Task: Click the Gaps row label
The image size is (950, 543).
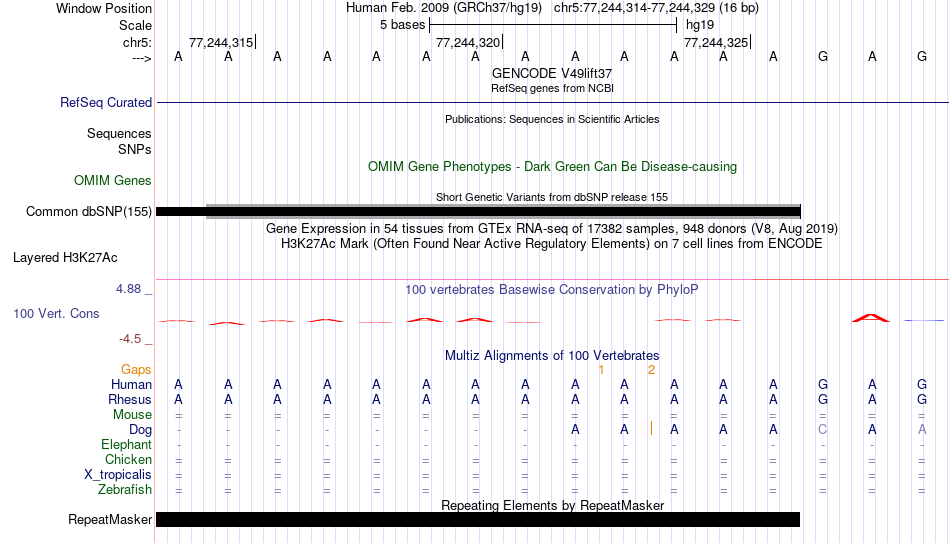Action: click(x=136, y=370)
